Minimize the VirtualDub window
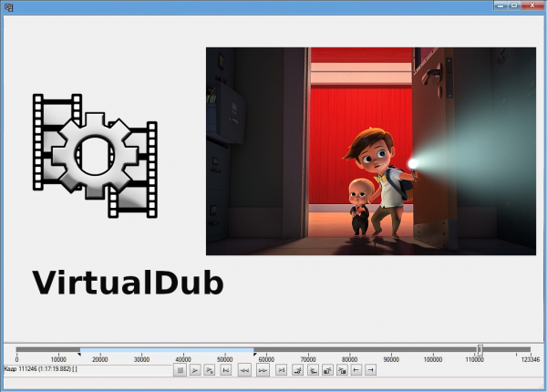547x392 pixels. tap(501, 5)
